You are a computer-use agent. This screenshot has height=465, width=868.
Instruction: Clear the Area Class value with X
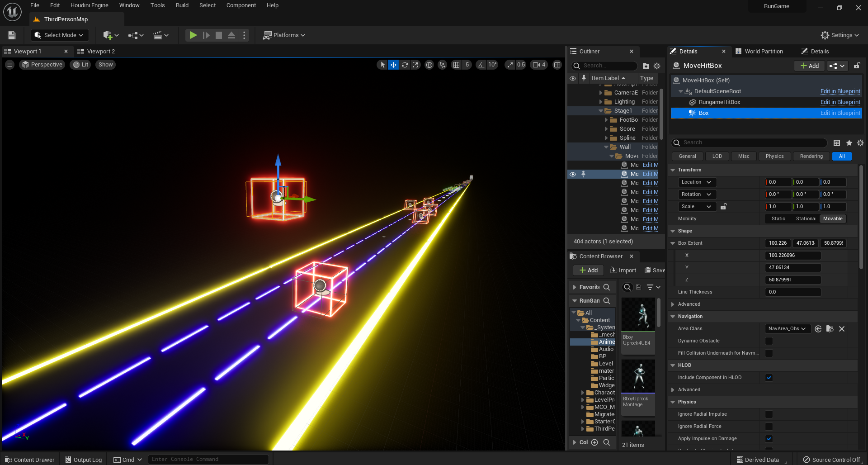coord(842,329)
